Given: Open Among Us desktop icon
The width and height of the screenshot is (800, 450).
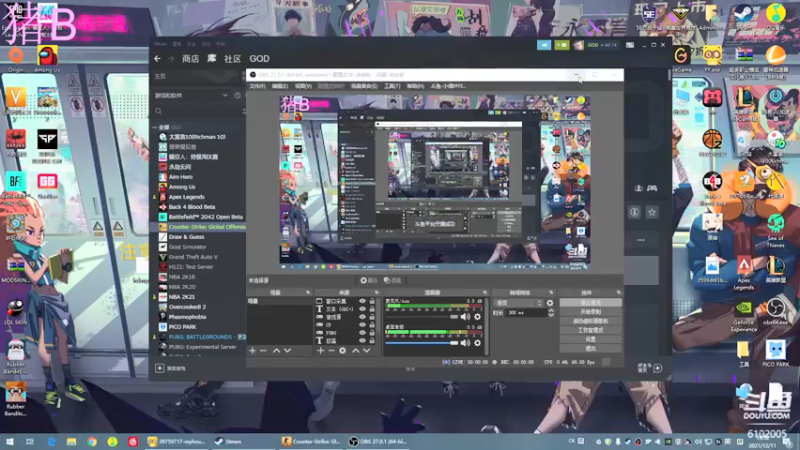Looking at the screenshot, I should click(47, 59).
